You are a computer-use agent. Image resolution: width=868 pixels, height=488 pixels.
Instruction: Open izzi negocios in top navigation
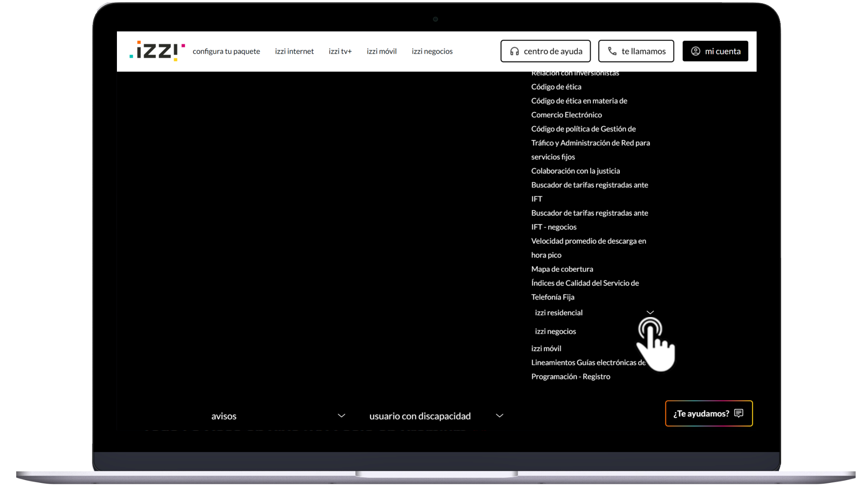click(x=432, y=51)
